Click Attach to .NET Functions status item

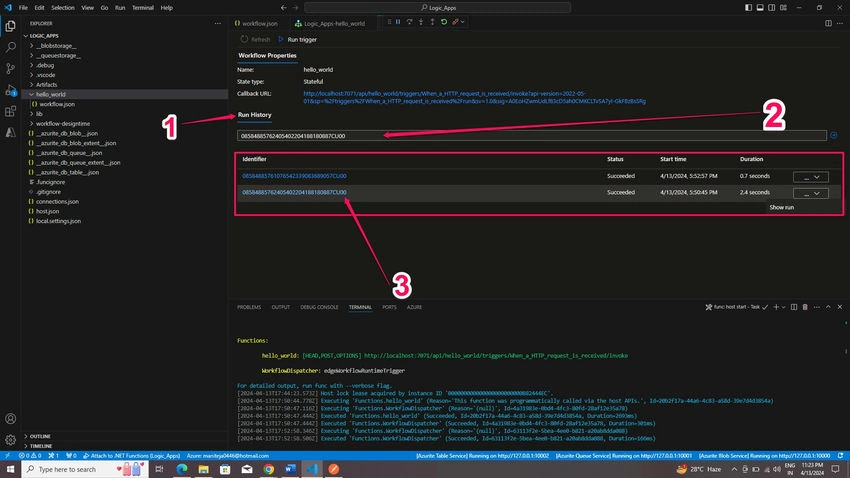[132, 455]
